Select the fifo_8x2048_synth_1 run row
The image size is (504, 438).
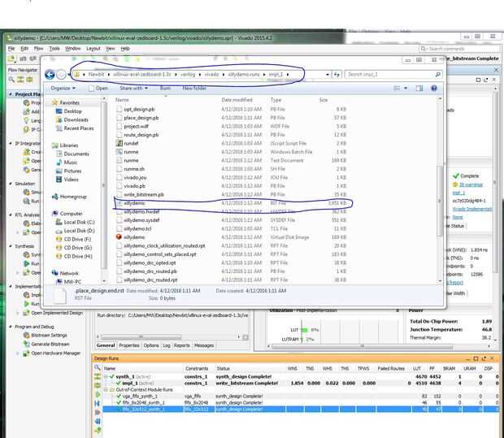[x=302, y=402]
